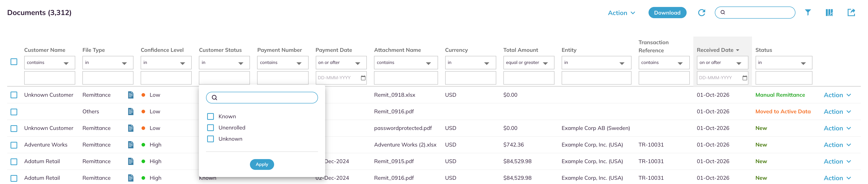Select row checkbox for Remit_0915.pdf Adatum row
Image resolution: width=868 pixels, height=184 pixels.
coord(14,161)
